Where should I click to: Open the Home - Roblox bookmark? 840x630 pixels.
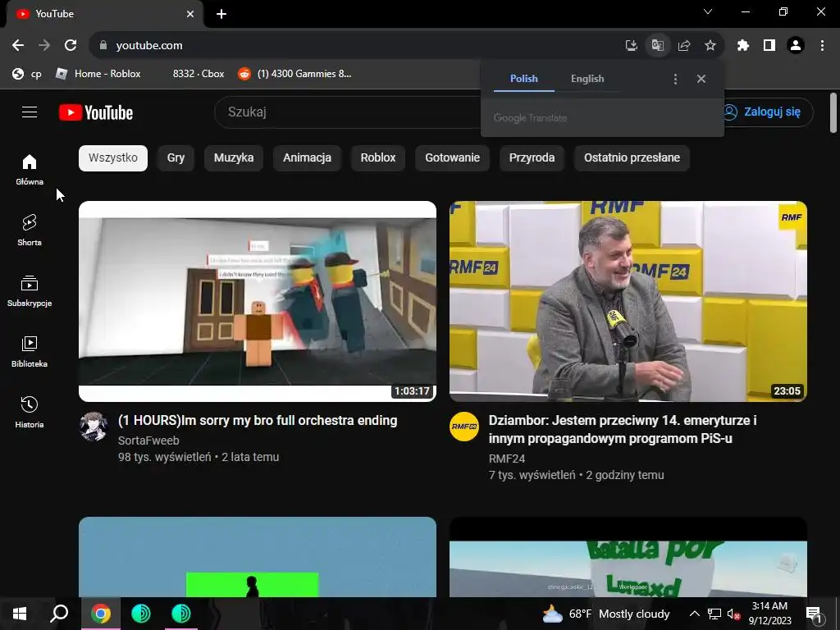click(98, 74)
